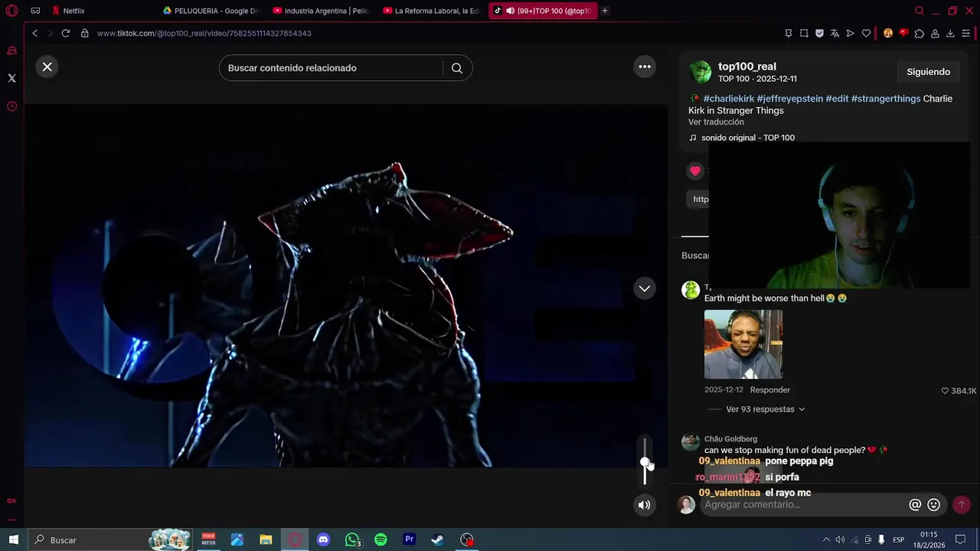Open Spotify from the taskbar
The height and width of the screenshot is (551, 980).
click(x=381, y=540)
